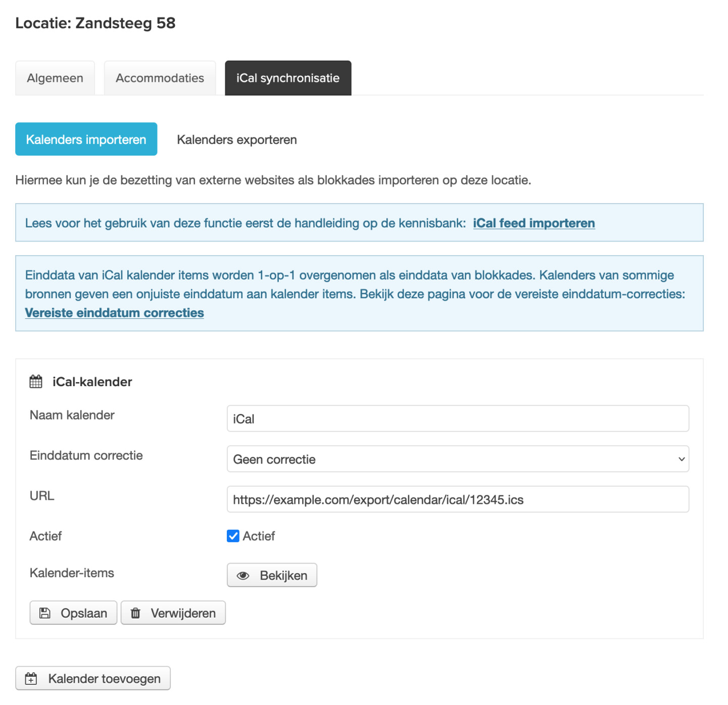728x705 pixels.
Task: Click Kalender toevoegen button
Action: point(93,679)
